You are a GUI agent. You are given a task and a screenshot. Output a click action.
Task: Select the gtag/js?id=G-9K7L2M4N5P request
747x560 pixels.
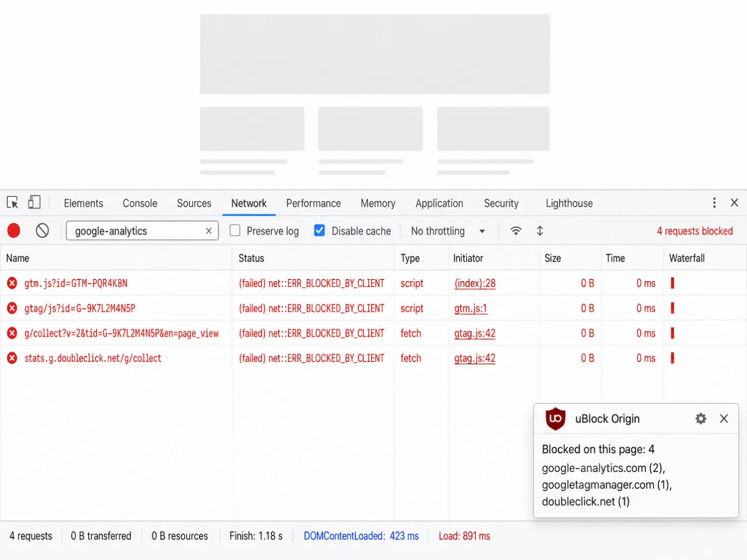point(80,308)
